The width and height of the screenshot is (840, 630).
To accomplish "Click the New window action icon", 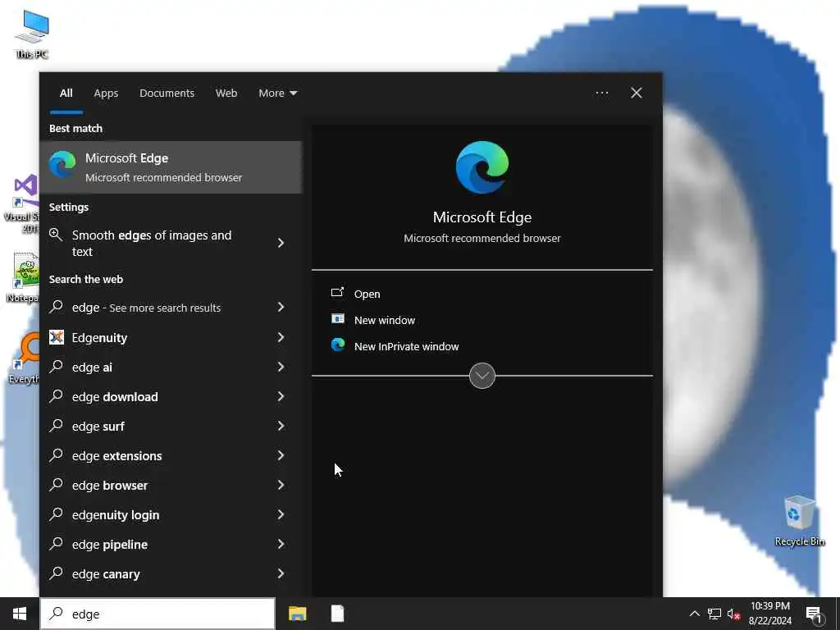I will point(337,319).
